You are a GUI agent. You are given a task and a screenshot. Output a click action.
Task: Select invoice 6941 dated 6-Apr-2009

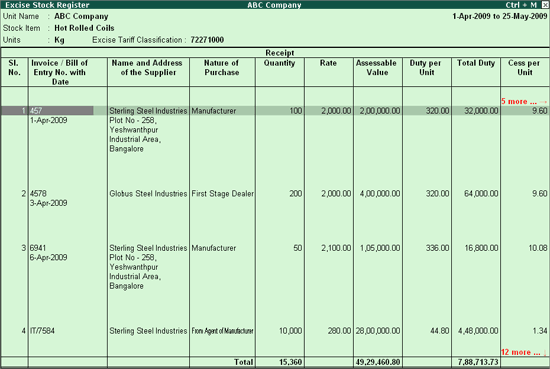pos(48,253)
